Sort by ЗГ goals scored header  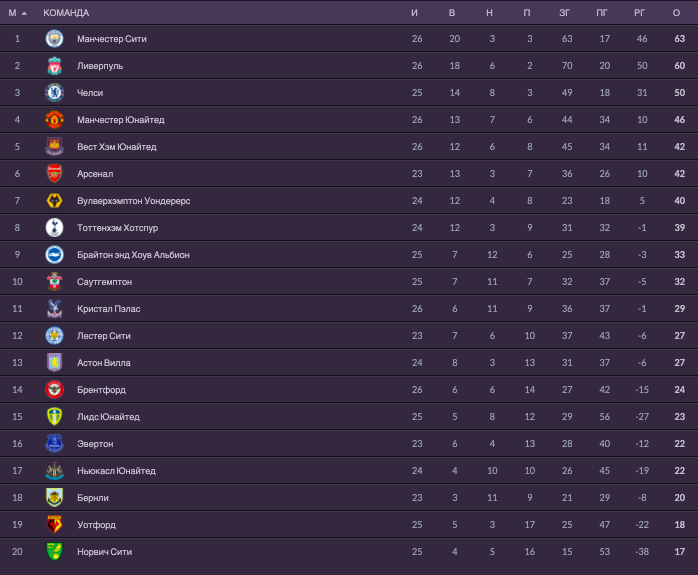(565, 13)
